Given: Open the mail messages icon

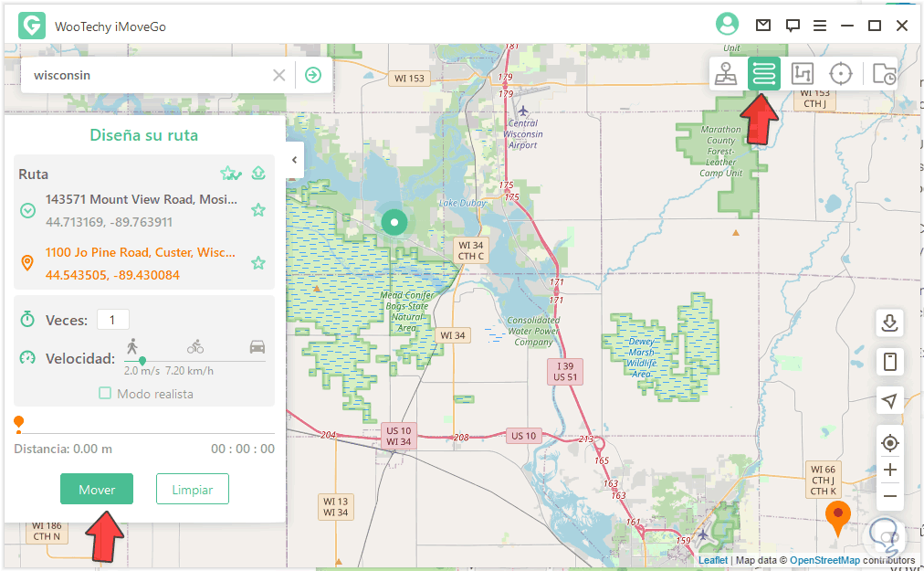Looking at the screenshot, I should pyautogui.click(x=763, y=26).
